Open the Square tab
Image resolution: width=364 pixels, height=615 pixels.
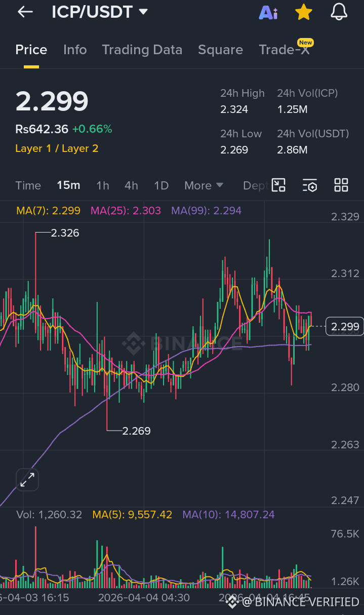pyautogui.click(x=220, y=50)
